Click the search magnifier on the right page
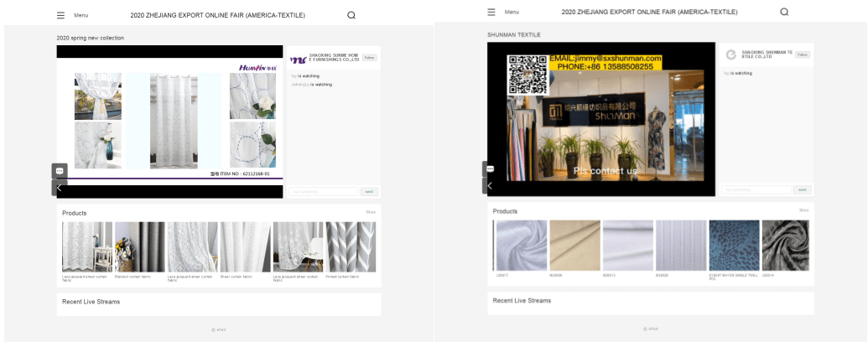This screenshot has height=342, width=868. (784, 12)
